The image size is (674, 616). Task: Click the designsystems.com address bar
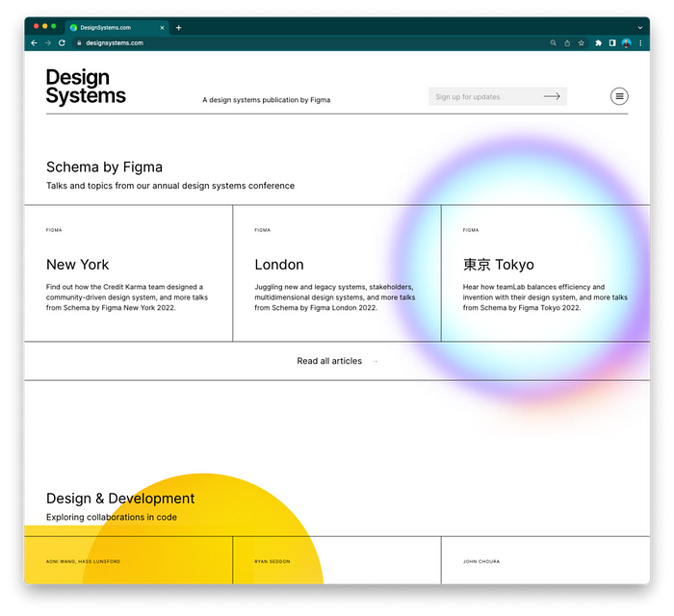(309, 43)
